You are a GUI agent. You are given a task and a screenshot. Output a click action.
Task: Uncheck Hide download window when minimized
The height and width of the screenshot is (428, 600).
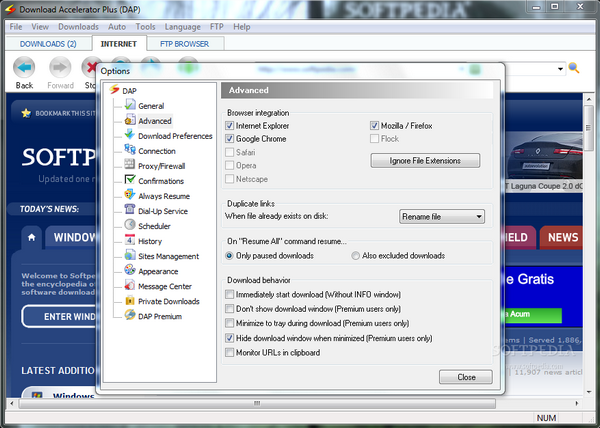tap(230, 338)
